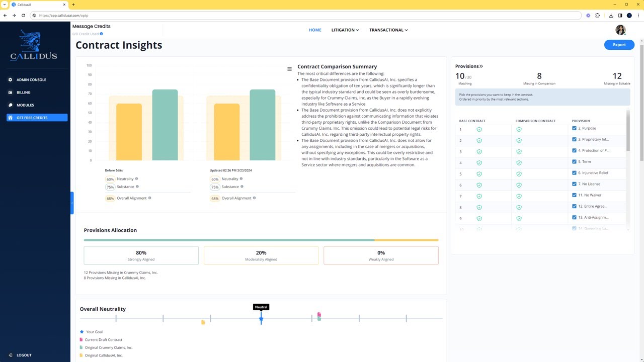The width and height of the screenshot is (644, 362).
Task: Click the browser address bar
Action: [x=302, y=16]
